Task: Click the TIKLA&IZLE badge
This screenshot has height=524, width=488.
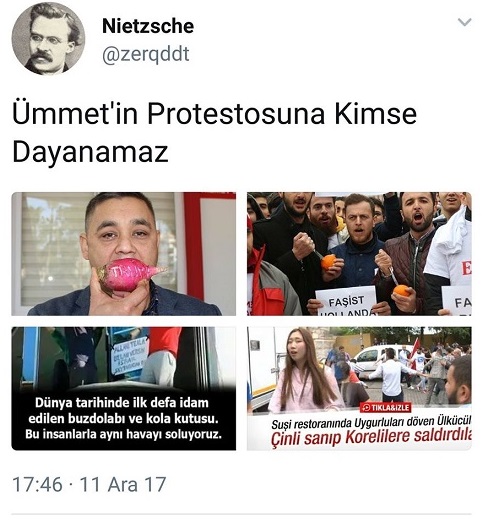Action: 386,408
